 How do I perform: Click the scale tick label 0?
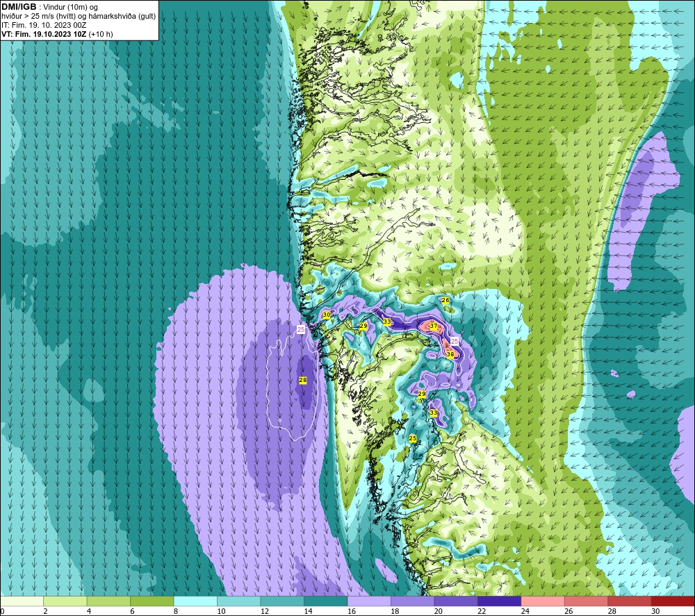point(3,611)
